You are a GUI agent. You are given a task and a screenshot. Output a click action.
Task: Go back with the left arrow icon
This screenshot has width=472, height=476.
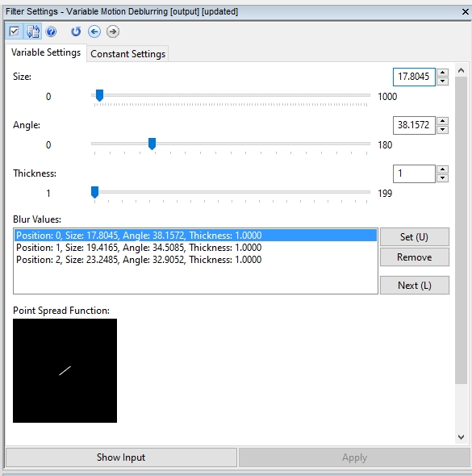94,31
